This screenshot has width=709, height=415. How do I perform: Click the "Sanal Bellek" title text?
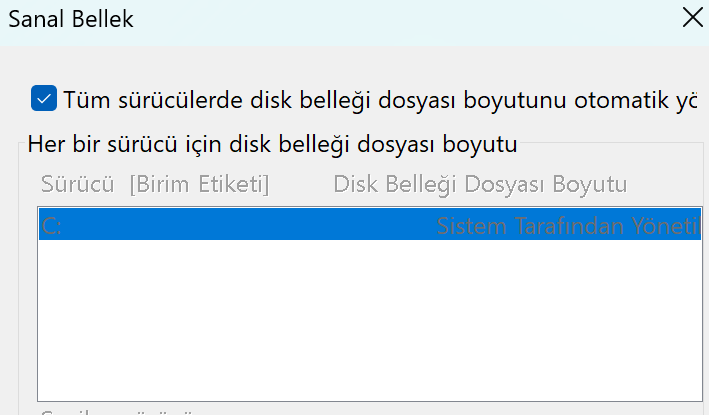70,18
